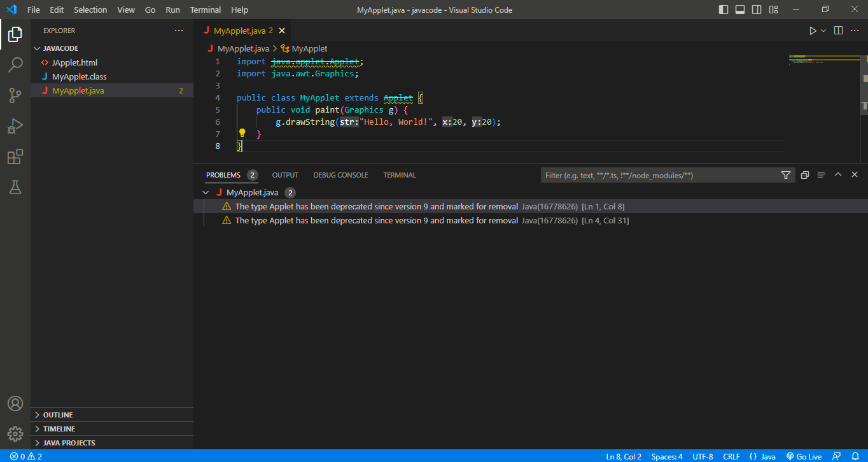Viewport: 868px width, 462px height.
Task: Open the Manage gear menu
Action: [x=15, y=434]
